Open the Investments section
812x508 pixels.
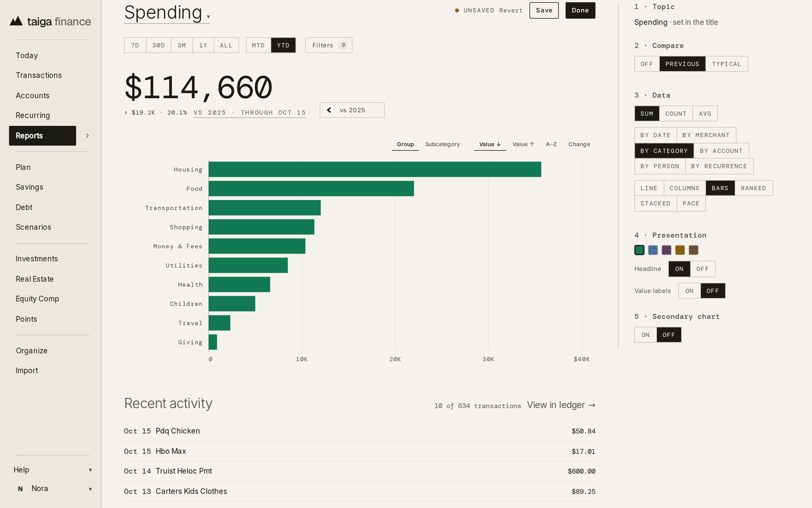[x=37, y=259]
